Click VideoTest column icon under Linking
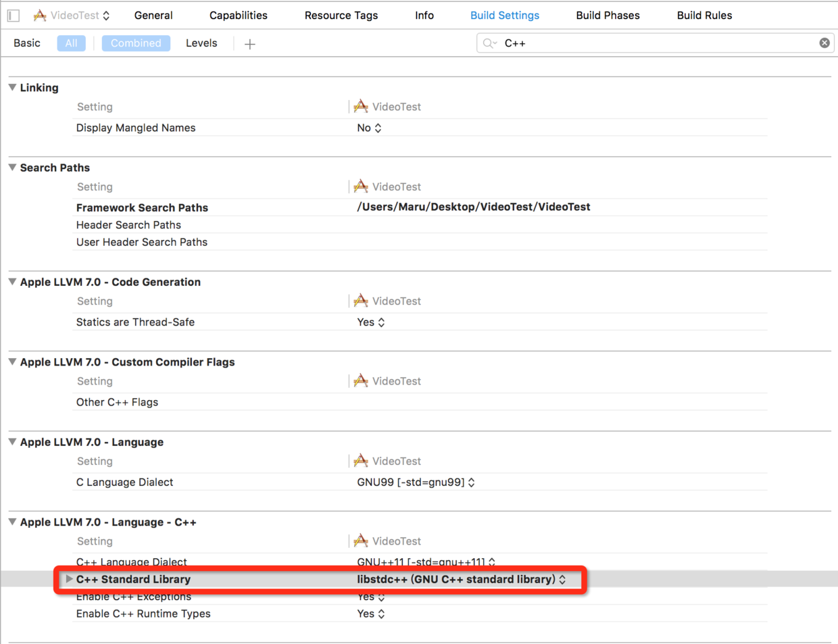 (x=361, y=107)
